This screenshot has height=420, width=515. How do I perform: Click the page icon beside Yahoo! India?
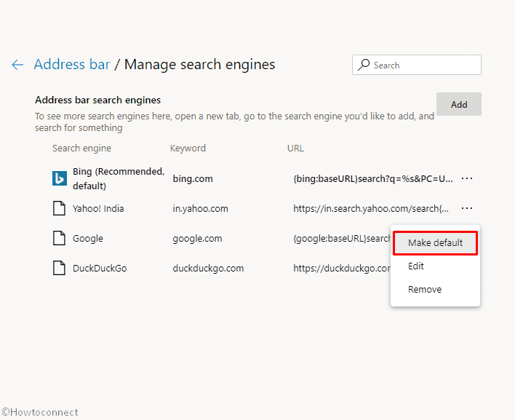coord(59,208)
